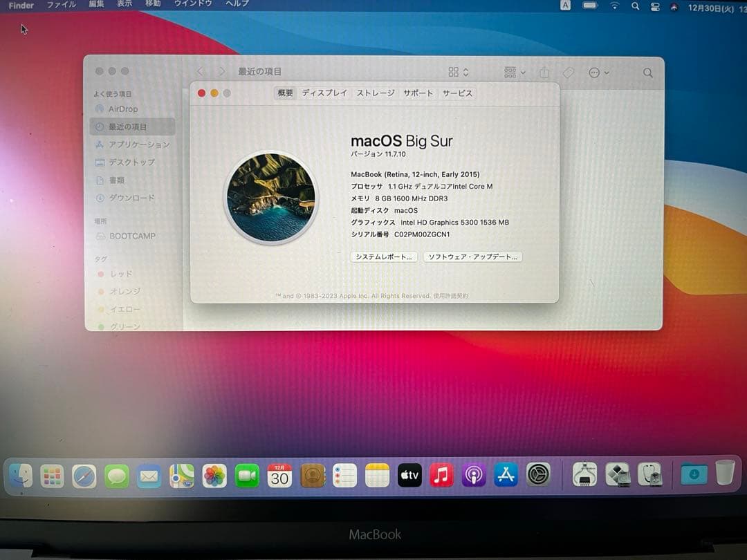Image resolution: width=747 pixels, height=560 pixels.
Task: Open Safari from the Dock
Action: 84,475
